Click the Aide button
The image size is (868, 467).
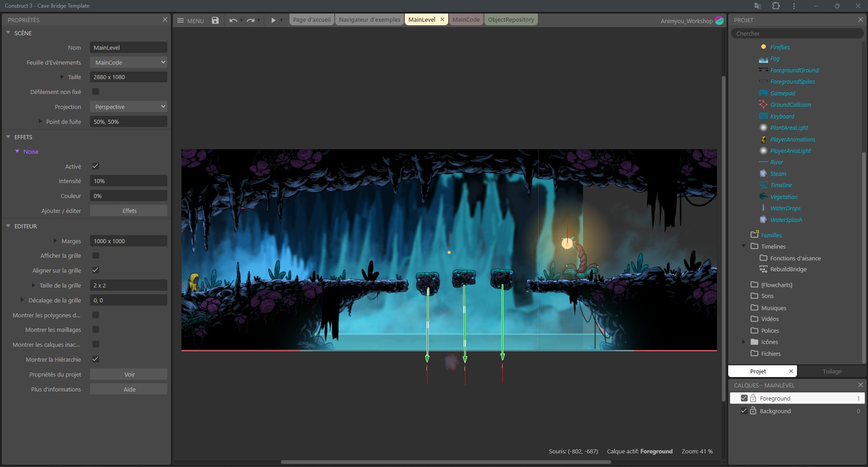[128, 389]
